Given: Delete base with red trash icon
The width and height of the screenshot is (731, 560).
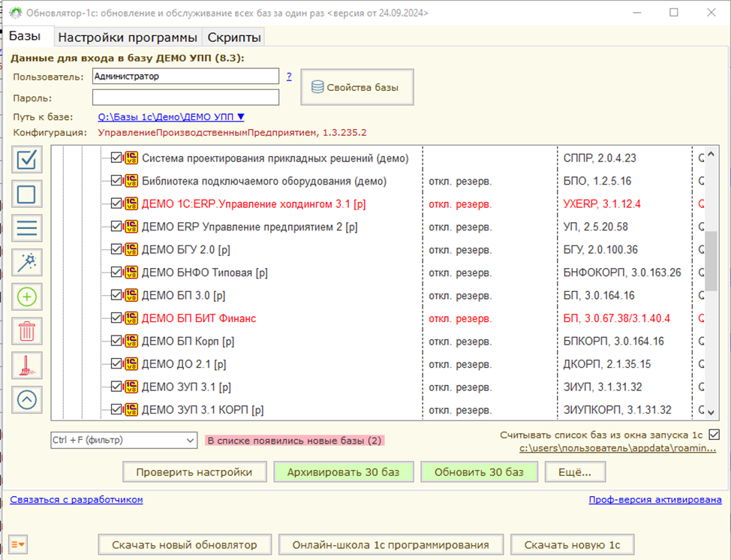Looking at the screenshot, I should (x=26, y=332).
